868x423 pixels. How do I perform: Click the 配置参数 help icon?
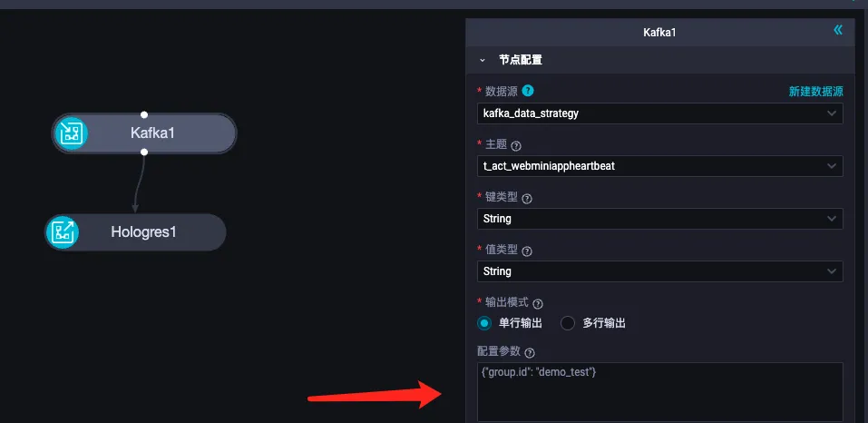tap(530, 353)
